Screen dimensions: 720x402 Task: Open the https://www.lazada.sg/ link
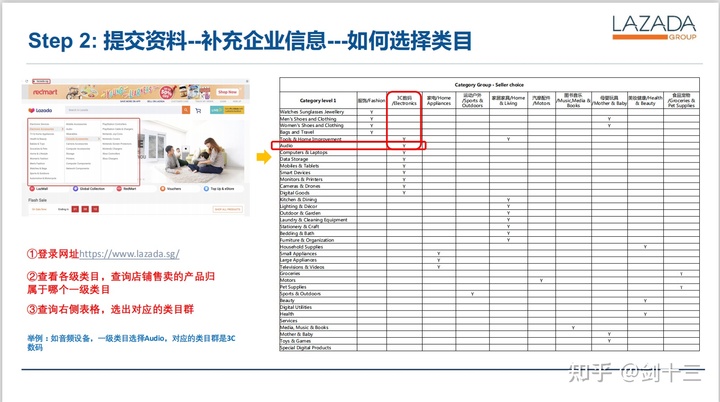tap(129, 254)
